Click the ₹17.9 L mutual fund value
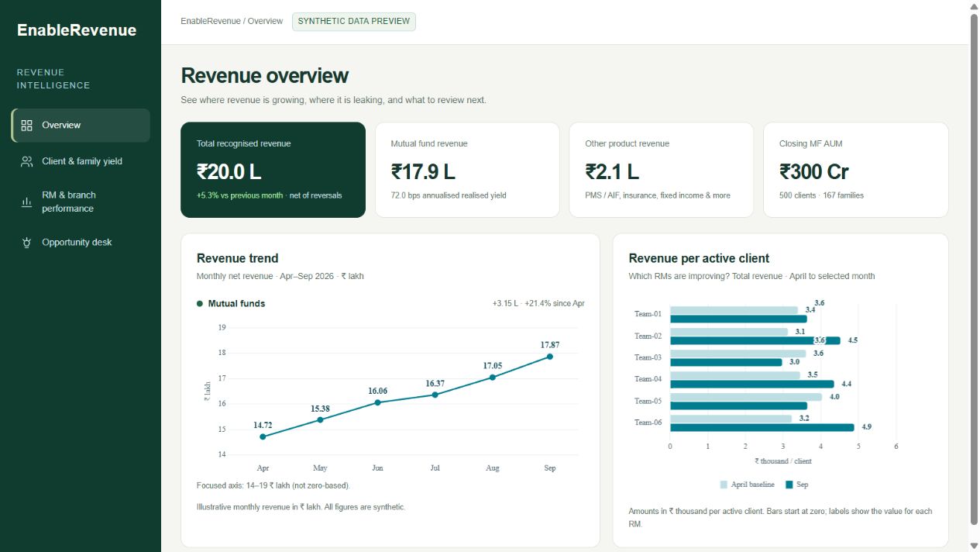This screenshot has width=980, height=552. pyautogui.click(x=423, y=171)
